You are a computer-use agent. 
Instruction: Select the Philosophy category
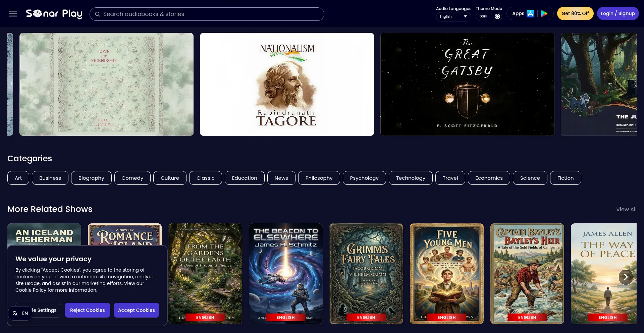click(x=319, y=178)
